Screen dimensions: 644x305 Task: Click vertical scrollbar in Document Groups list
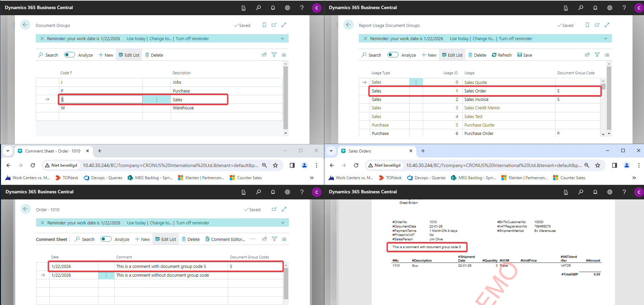point(286,98)
